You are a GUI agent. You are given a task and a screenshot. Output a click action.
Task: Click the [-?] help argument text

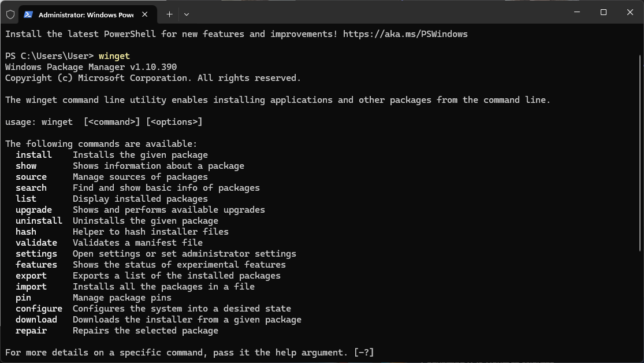coord(364,353)
